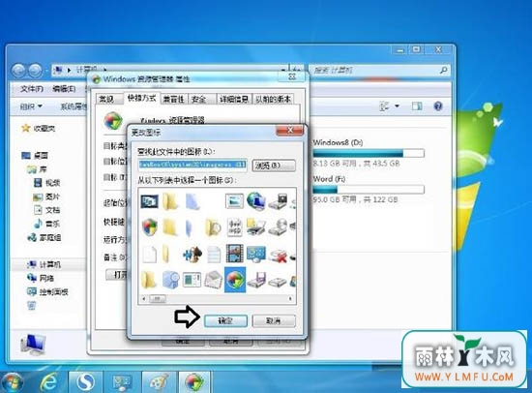The width and height of the screenshot is (532, 393).
Task: Click the icon list horizontal scrollbar right arrow
Action: (290, 298)
